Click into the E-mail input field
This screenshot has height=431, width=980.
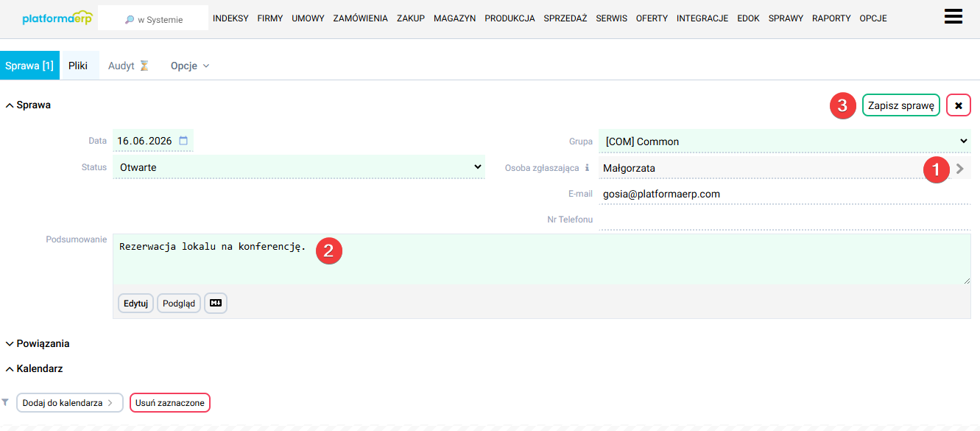pos(784,194)
